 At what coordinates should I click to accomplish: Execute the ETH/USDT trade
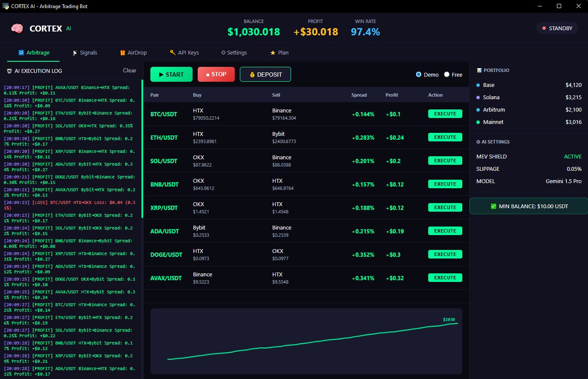coord(445,137)
